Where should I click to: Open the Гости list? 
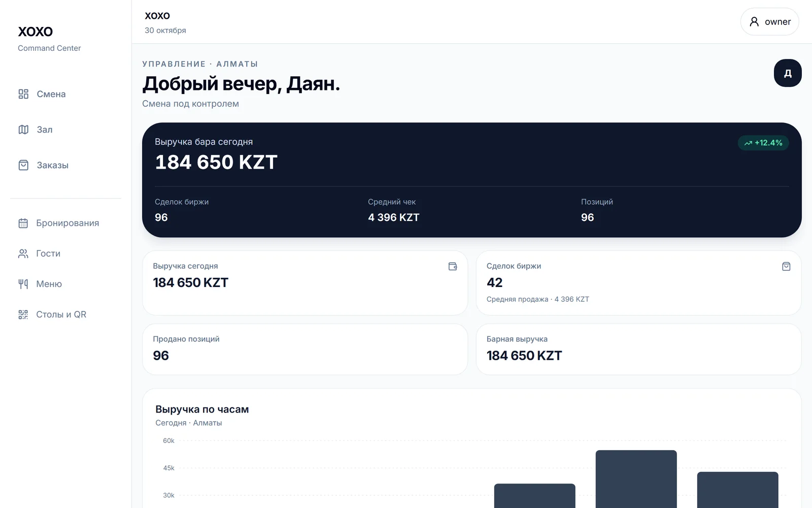(66, 253)
